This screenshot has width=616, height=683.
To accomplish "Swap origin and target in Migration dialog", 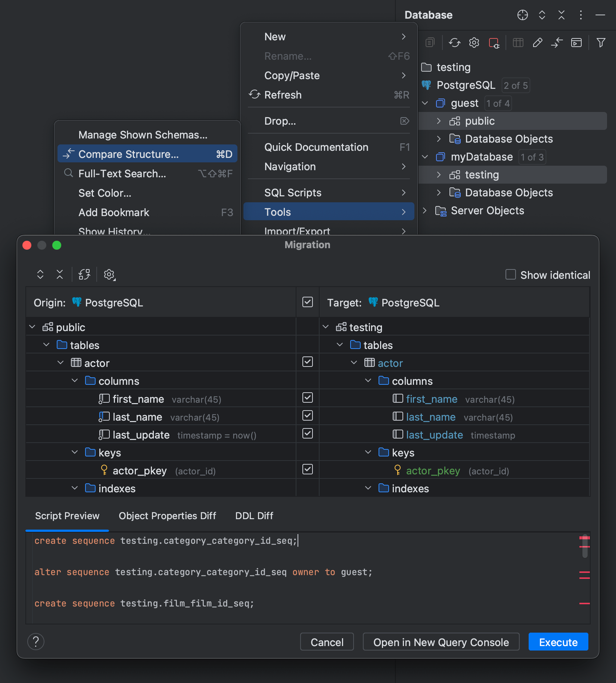I will coord(84,274).
